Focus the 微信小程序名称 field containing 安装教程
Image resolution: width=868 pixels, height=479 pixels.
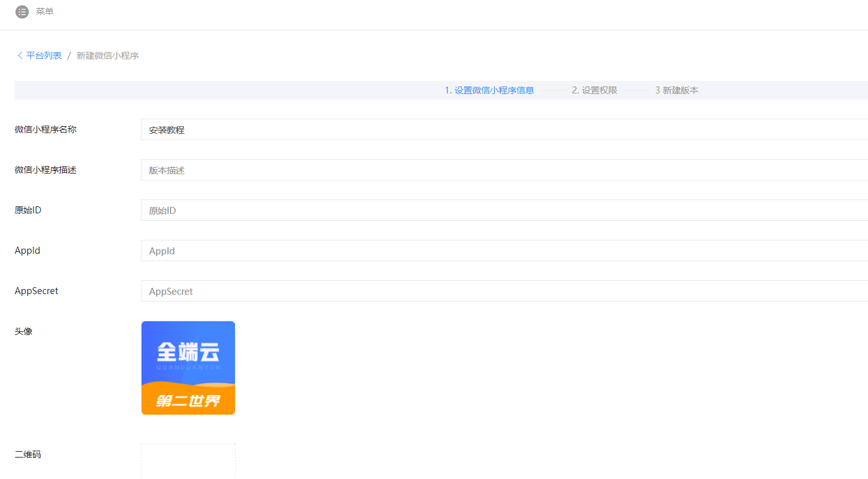504,129
